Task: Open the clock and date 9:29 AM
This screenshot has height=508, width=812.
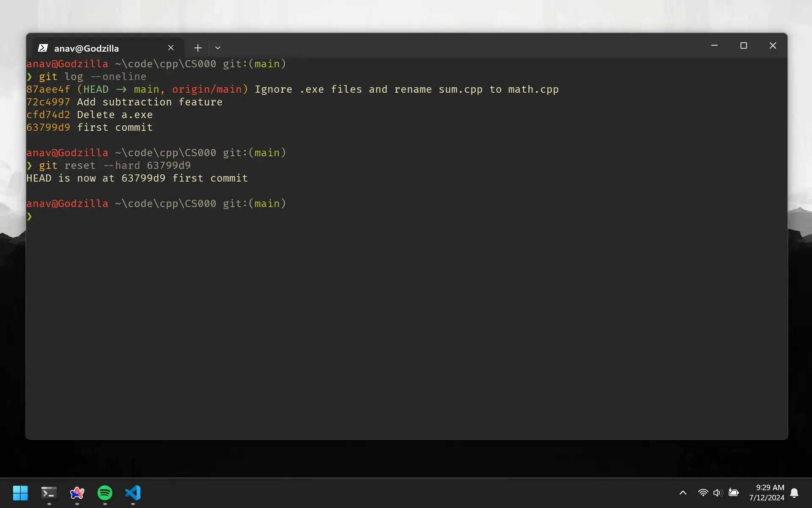Action: 767,493
